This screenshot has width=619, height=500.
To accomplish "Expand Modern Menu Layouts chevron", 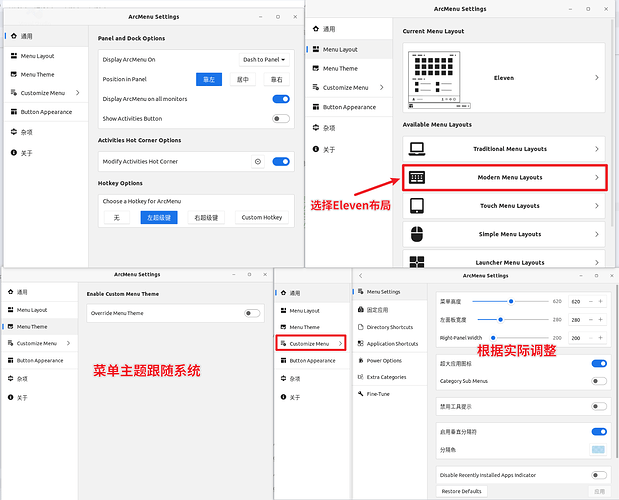I will [x=597, y=177].
